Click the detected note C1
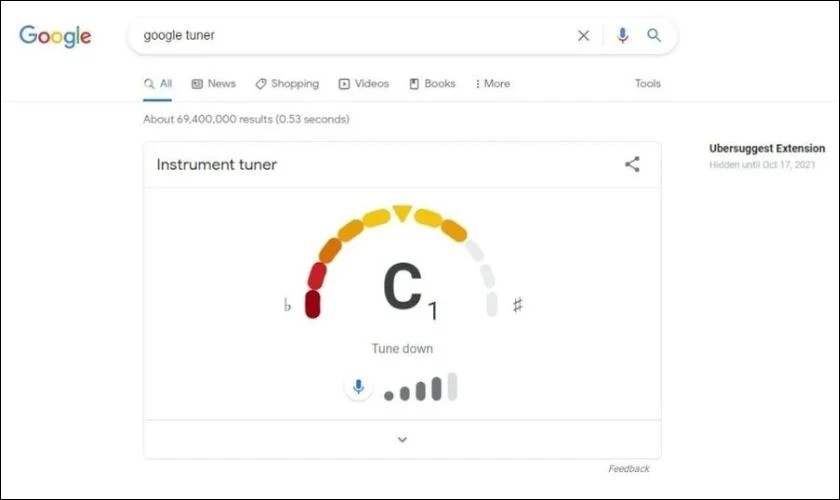 (x=410, y=290)
